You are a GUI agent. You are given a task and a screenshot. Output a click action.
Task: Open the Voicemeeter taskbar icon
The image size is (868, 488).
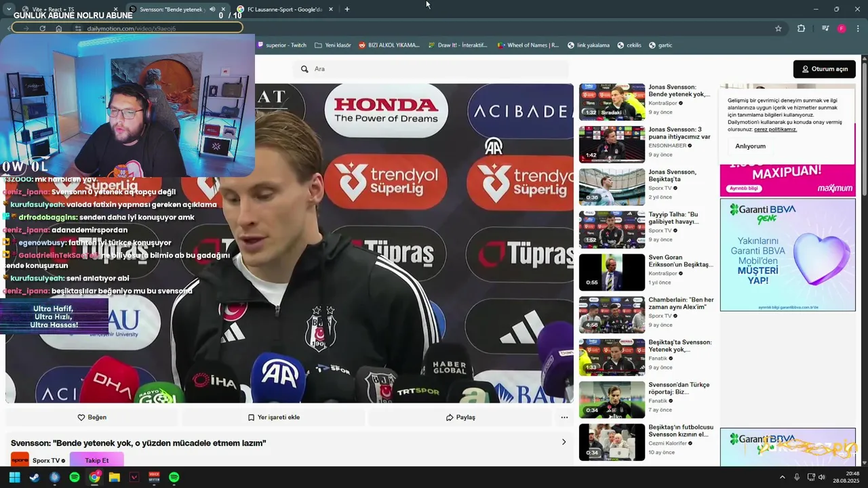154,477
